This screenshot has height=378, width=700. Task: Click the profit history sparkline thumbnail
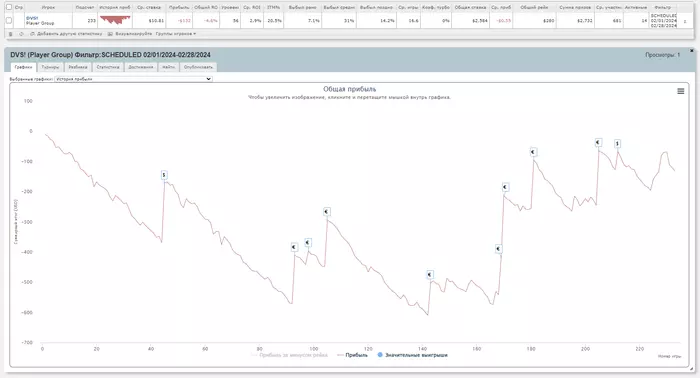point(115,20)
